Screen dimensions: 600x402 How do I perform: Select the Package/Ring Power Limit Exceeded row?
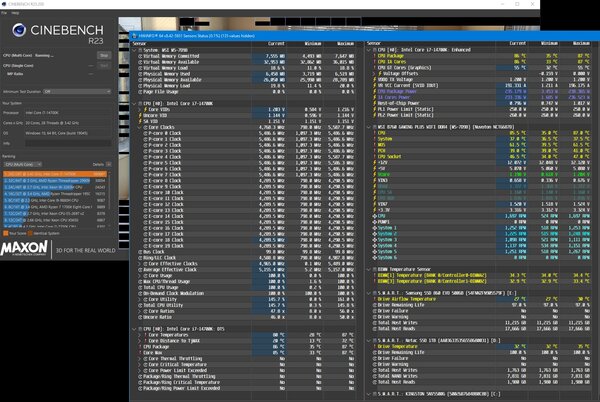(246, 388)
